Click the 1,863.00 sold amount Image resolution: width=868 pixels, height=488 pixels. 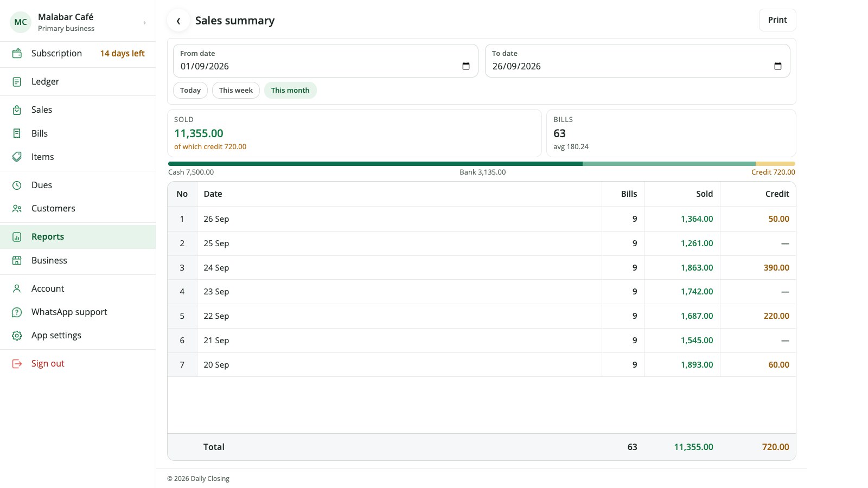coord(697,268)
